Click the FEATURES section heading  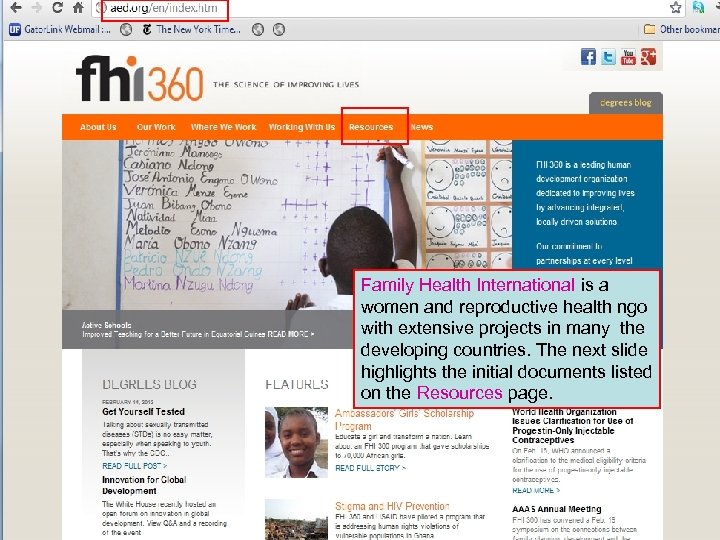[x=297, y=384]
